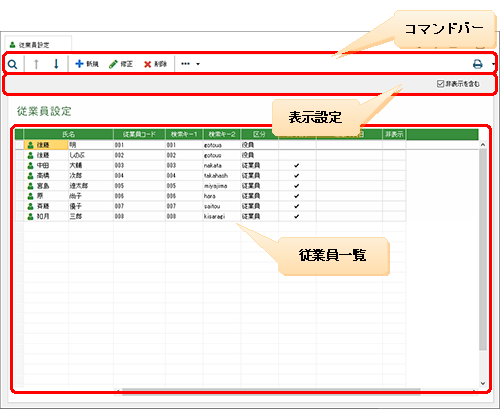
Task: Click the person icon in the 中田 row
Action: [x=30, y=165]
